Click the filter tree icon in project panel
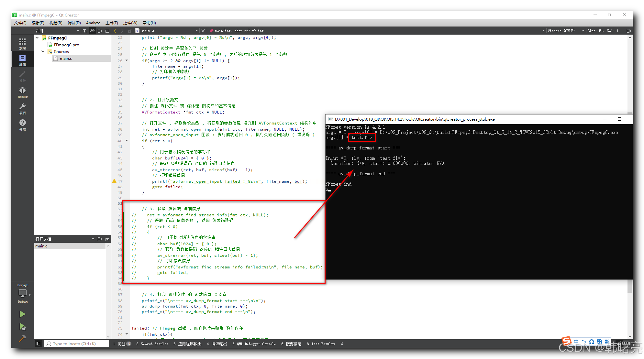This screenshot has height=359, width=644. [x=85, y=31]
